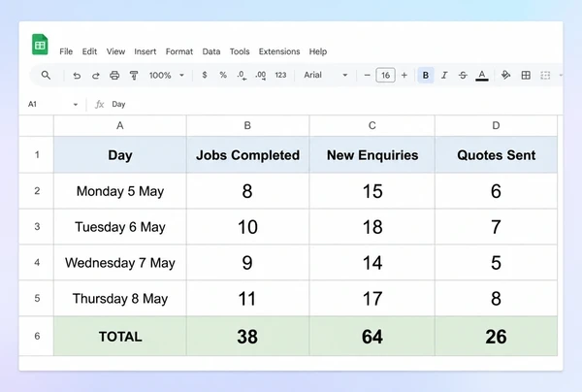Select column C header
The width and height of the screenshot is (582, 392).
[x=372, y=126]
